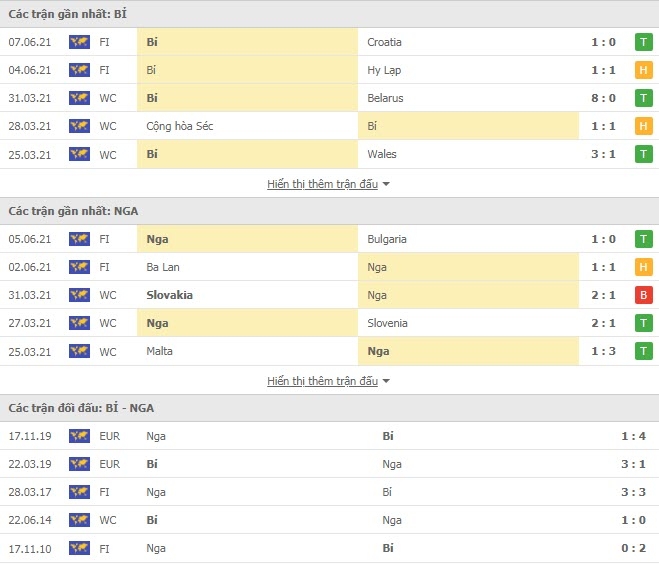Click the Bulgaria opponent name
The width and height of the screenshot is (659, 564).
click(x=387, y=239)
